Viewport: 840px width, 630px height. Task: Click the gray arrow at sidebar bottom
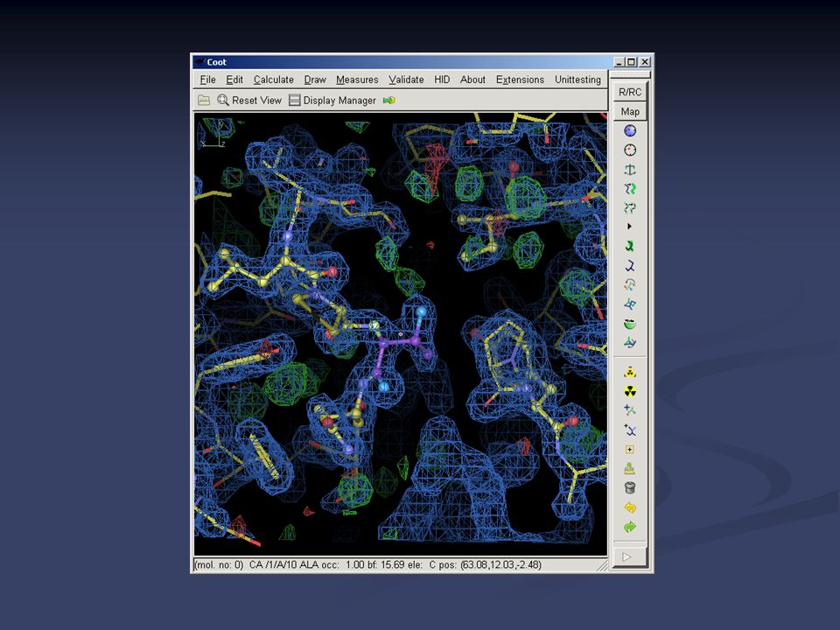(x=630, y=557)
